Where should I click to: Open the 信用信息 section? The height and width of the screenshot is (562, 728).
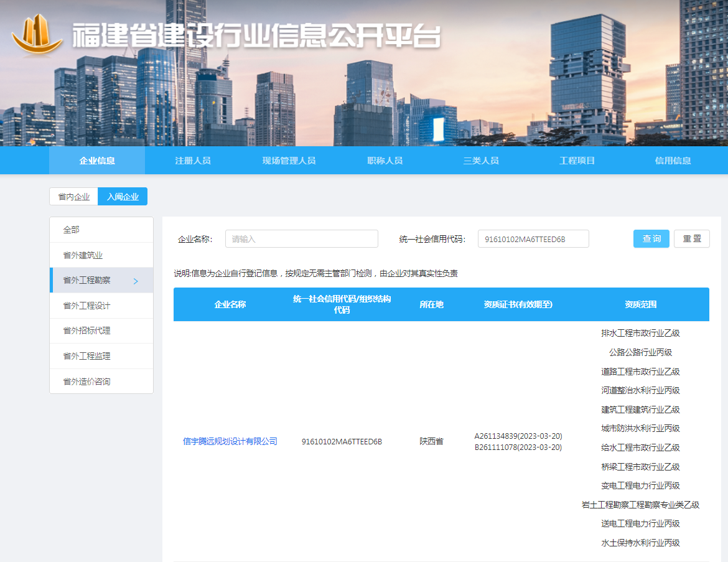point(672,160)
